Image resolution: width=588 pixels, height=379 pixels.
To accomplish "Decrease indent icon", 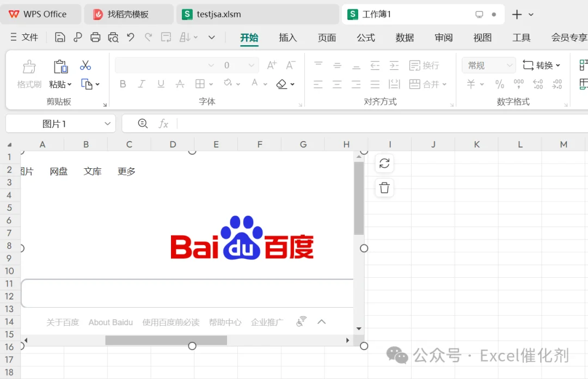I will tap(375, 65).
